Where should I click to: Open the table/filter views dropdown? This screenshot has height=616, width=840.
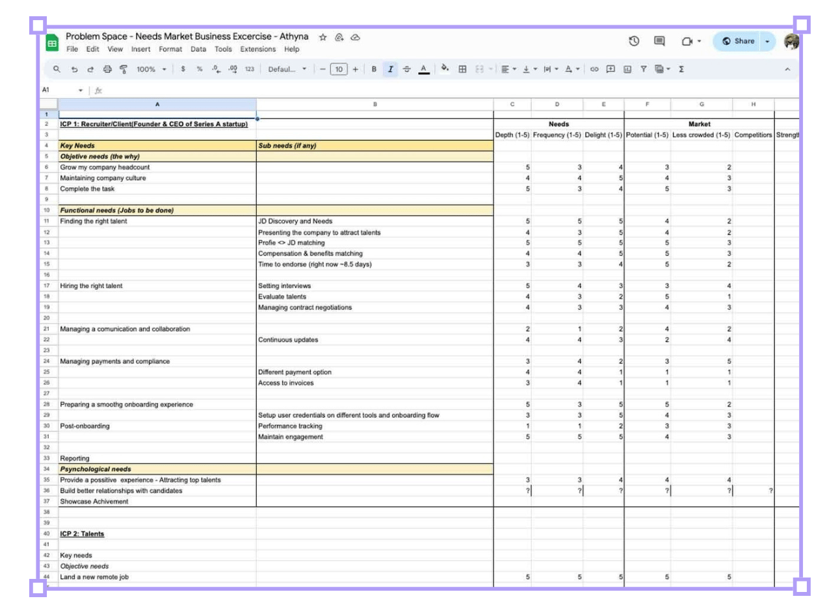point(662,69)
